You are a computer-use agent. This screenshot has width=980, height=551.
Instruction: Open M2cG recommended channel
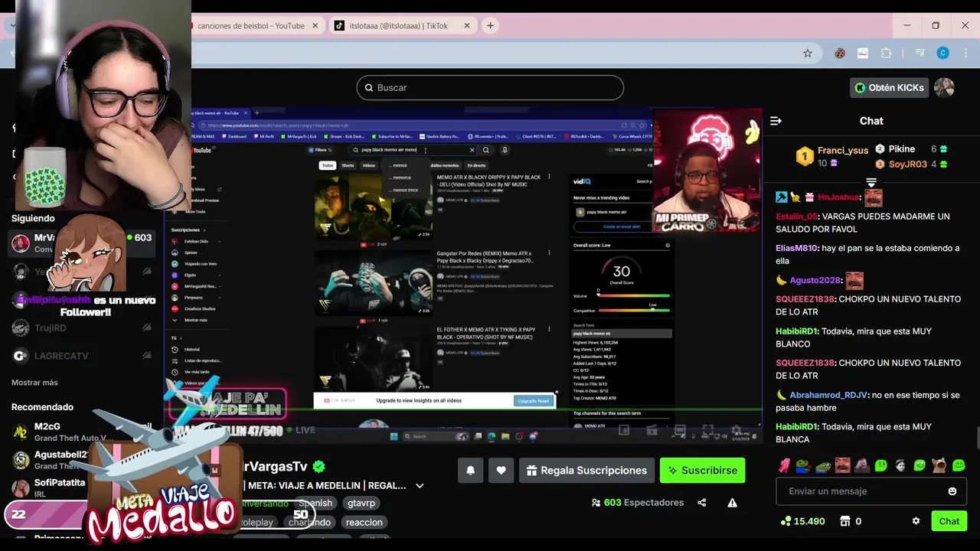[x=82, y=432]
